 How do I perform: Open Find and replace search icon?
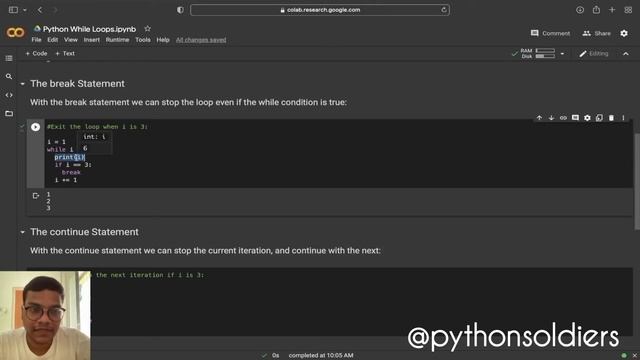tap(9, 76)
